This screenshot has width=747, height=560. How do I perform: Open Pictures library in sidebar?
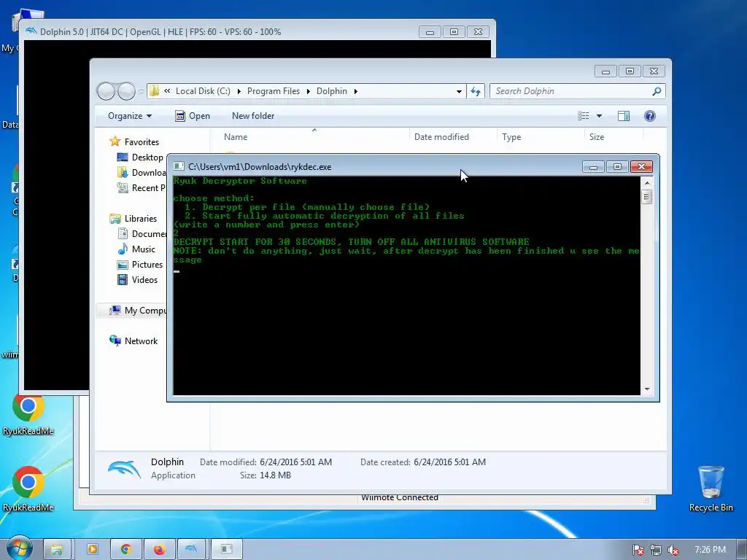click(x=140, y=264)
